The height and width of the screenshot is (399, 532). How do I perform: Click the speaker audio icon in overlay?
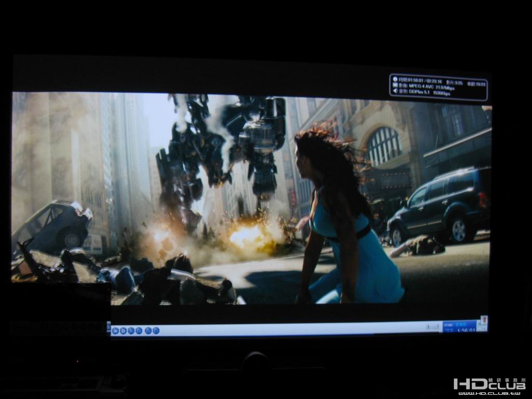395,91
